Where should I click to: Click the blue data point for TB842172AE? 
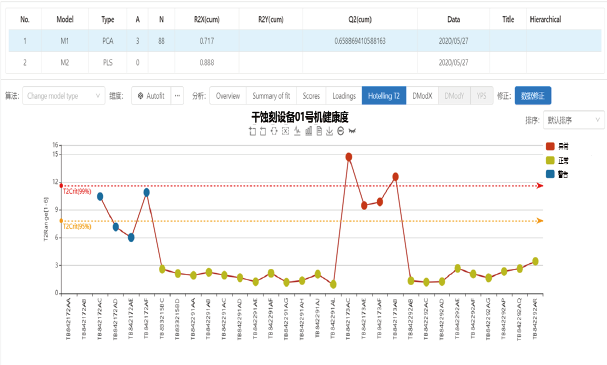[x=131, y=237]
